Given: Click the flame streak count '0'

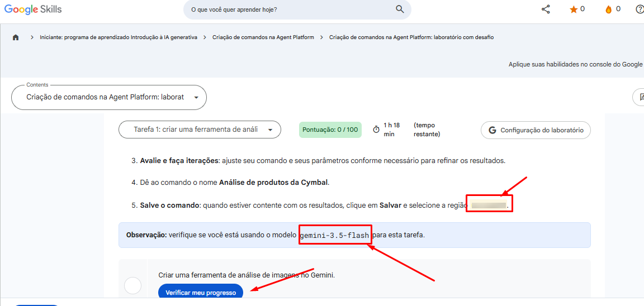Looking at the screenshot, I should (x=618, y=9).
